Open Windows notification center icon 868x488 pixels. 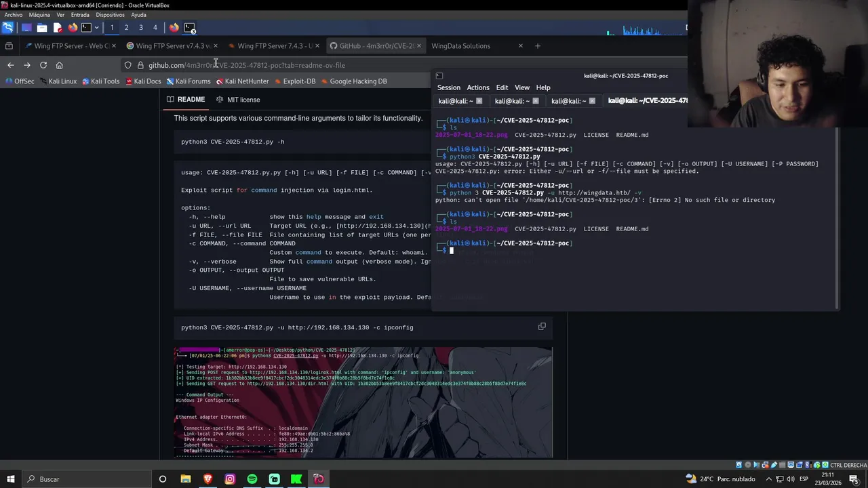tap(854, 479)
